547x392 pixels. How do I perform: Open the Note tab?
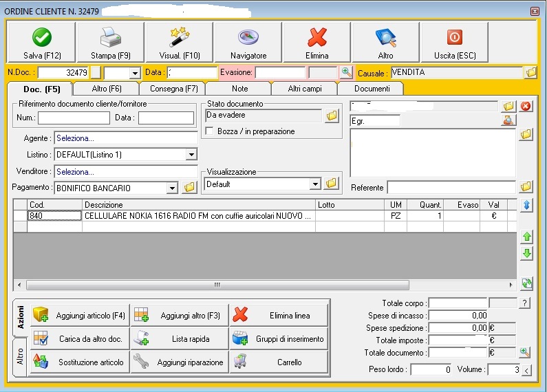[239, 89]
